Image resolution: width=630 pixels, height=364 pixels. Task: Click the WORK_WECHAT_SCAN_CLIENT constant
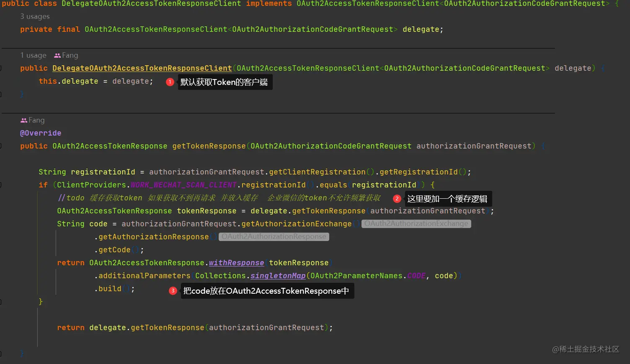[183, 185]
